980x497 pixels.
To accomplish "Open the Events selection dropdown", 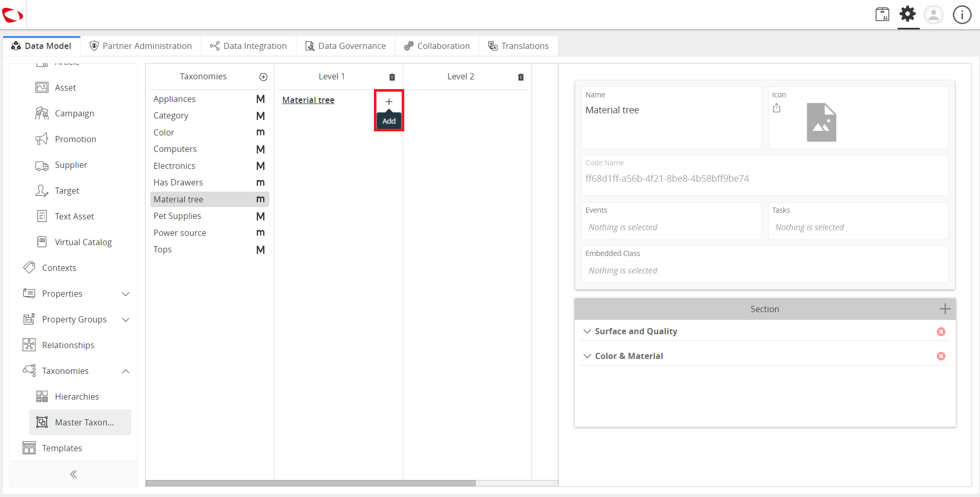I will [671, 227].
